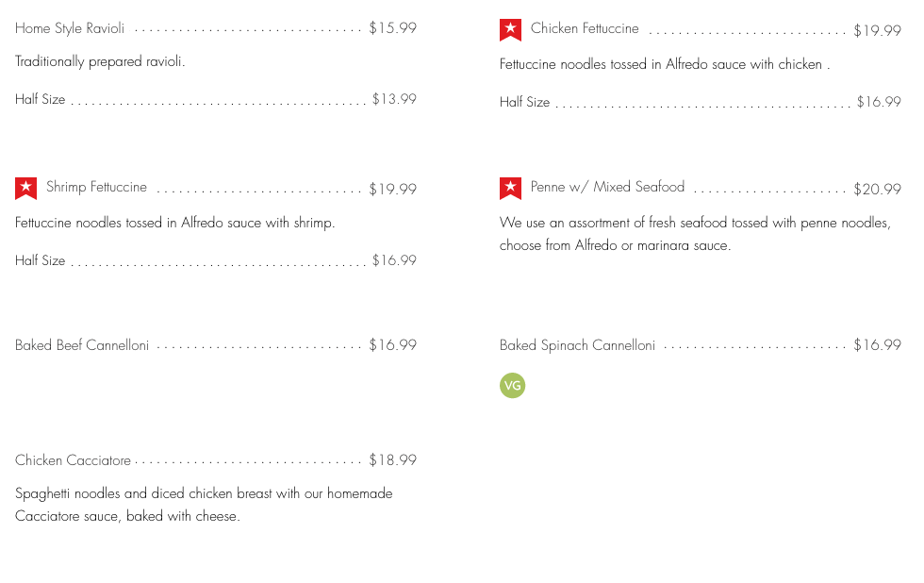Click 'Traditionally prepared ravioli' description
The width and height of the screenshot is (924, 583).
pyautogui.click(x=100, y=62)
